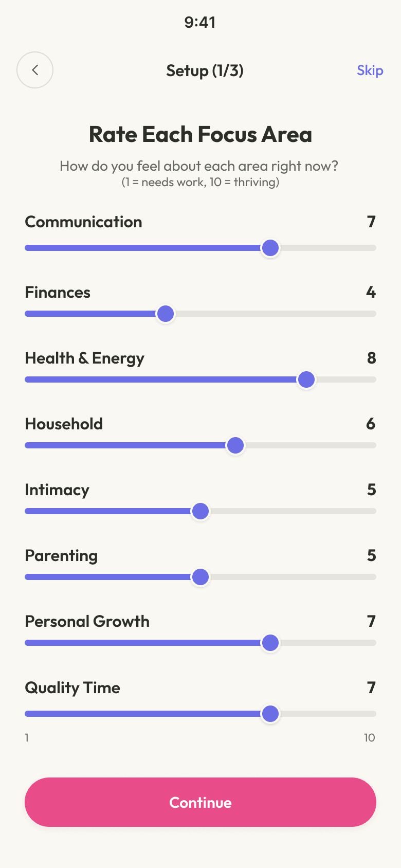Click the Health & Energy slider knob
Image resolution: width=401 pixels, height=868 pixels.
(x=306, y=379)
